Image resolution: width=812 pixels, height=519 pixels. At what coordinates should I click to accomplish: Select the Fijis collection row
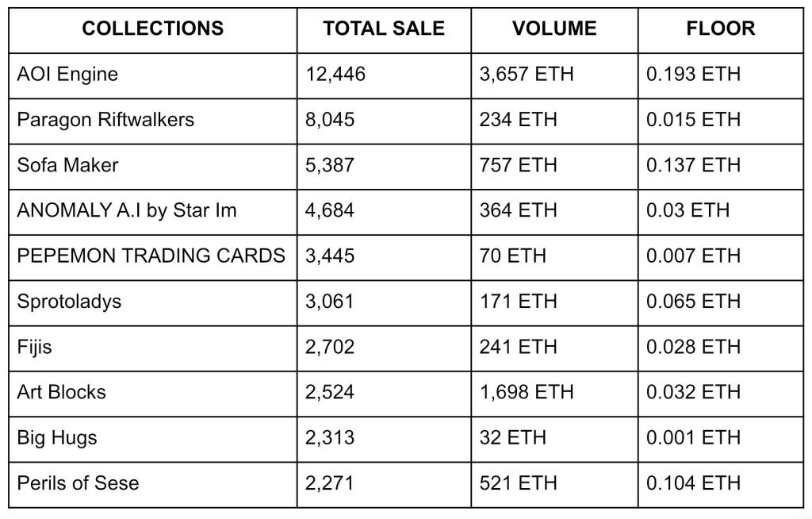pos(34,347)
